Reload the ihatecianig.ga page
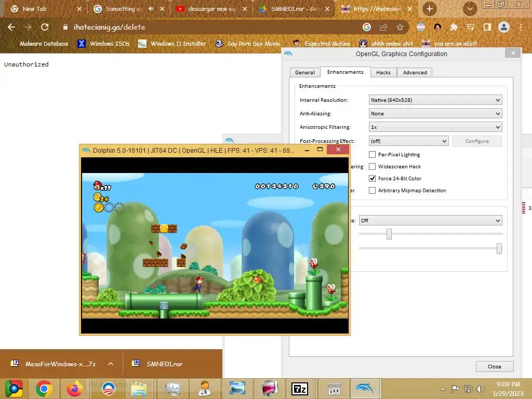Image resolution: width=532 pixels, height=399 pixels. [45, 27]
